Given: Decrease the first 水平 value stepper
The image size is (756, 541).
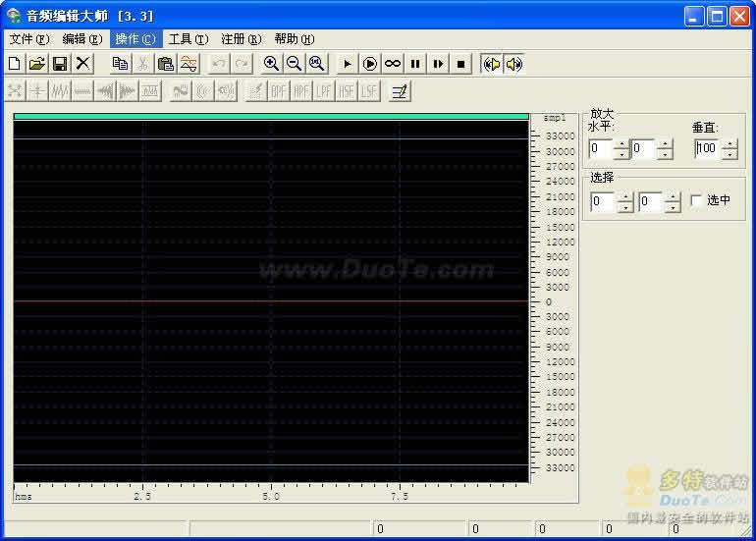Looking at the screenshot, I should click(621, 154).
